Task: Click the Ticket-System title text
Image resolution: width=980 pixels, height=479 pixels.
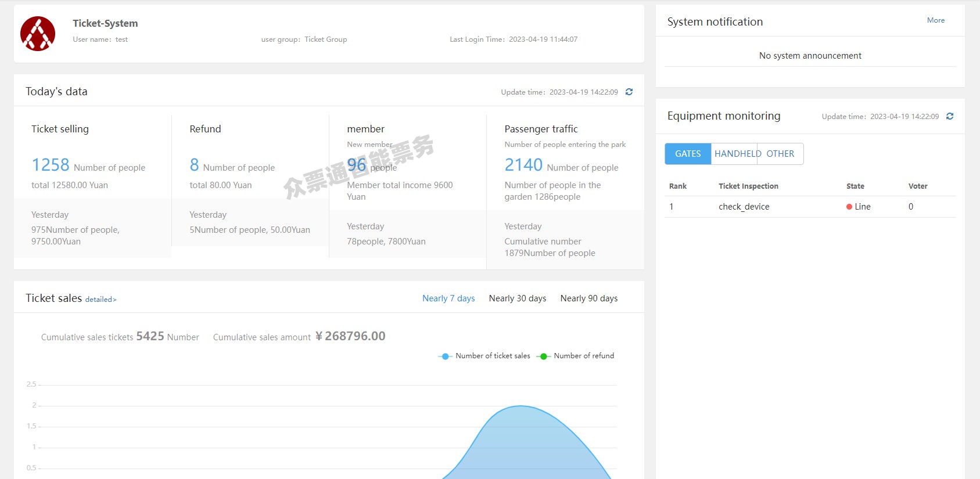Action: 105,23
